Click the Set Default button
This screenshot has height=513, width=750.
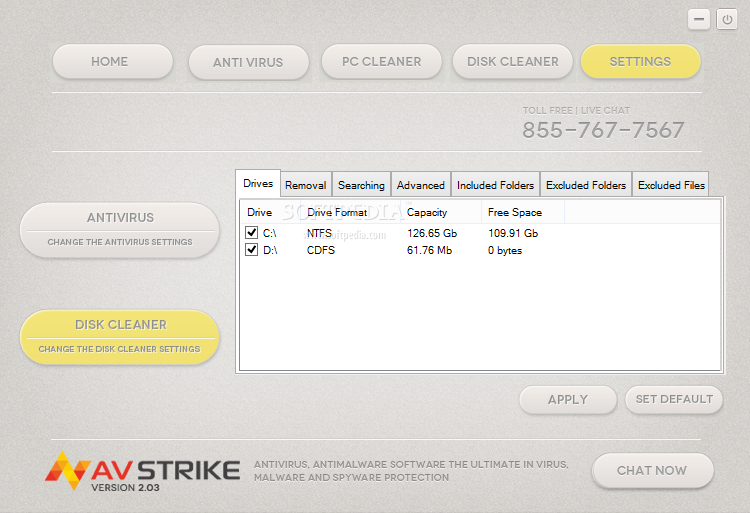tap(674, 399)
